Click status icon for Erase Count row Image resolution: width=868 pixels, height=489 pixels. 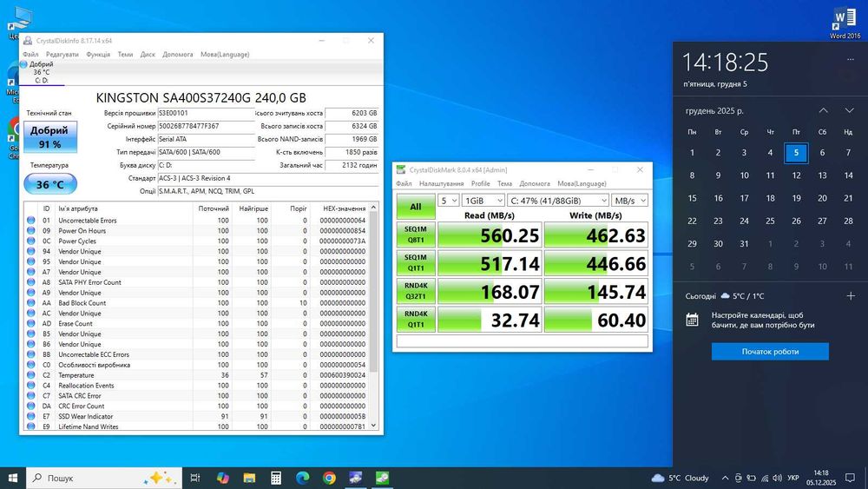tap(31, 323)
